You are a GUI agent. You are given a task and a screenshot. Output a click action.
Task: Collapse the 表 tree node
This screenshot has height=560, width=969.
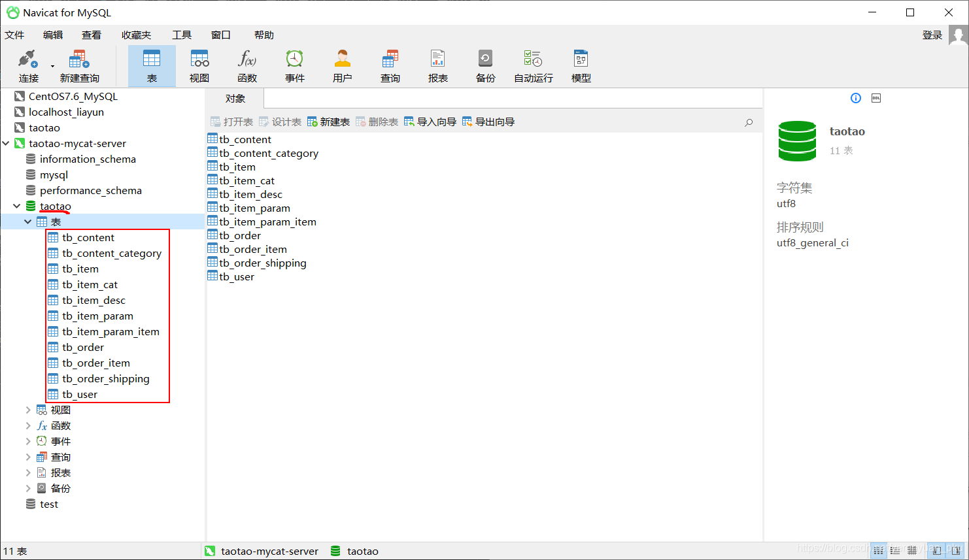point(28,222)
